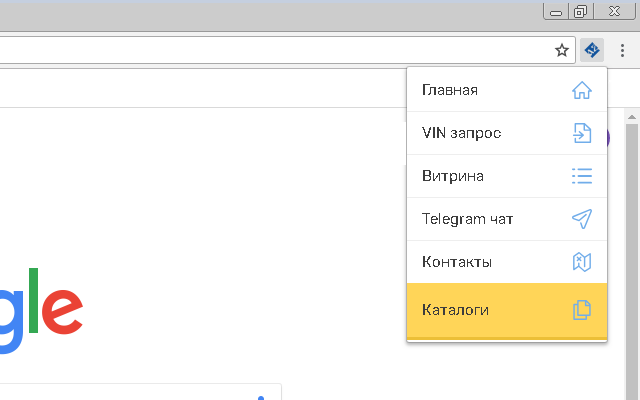Click the copy icon beside Каталоги

coord(581,310)
